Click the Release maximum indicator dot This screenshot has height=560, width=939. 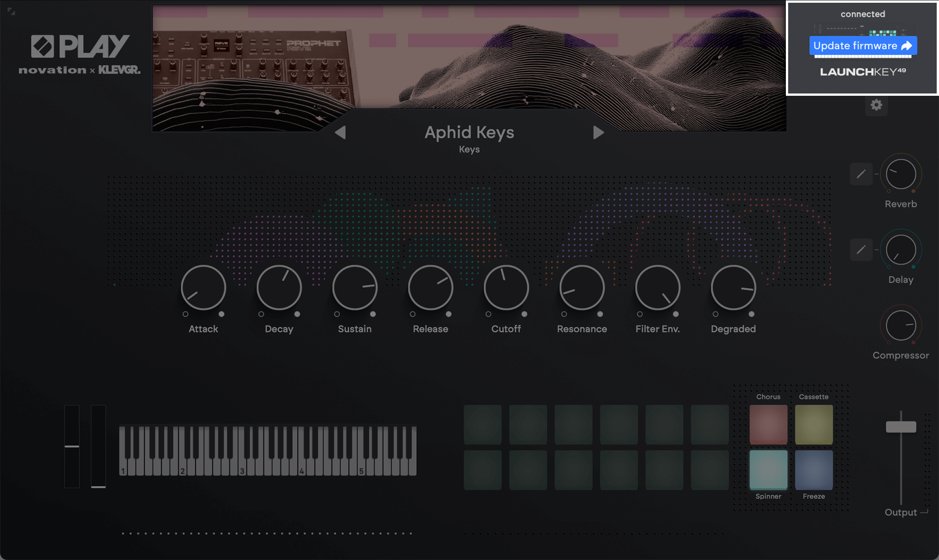(x=448, y=314)
